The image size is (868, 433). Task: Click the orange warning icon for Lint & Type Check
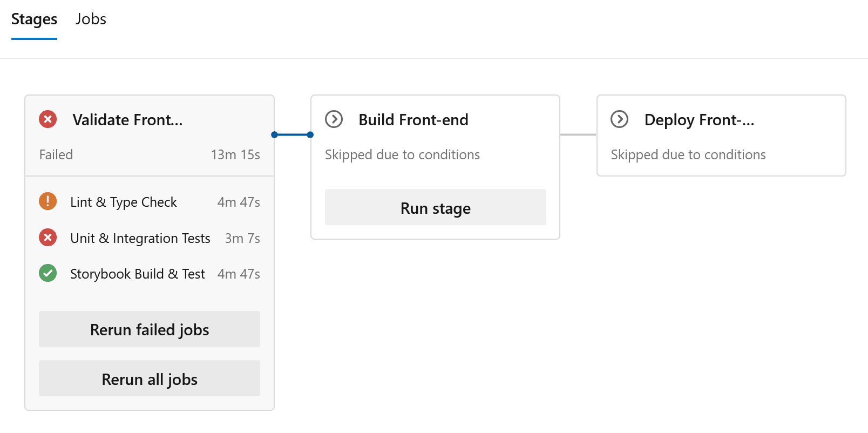(x=48, y=201)
